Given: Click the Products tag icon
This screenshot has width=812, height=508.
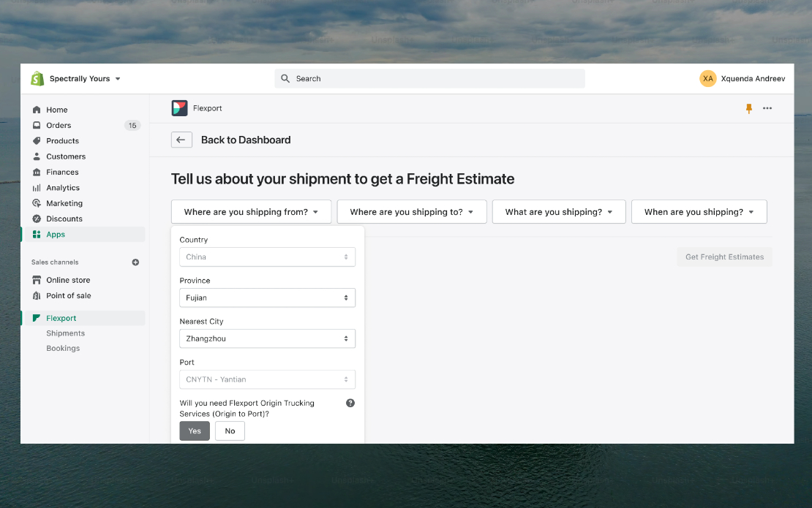Looking at the screenshot, I should 37,141.
